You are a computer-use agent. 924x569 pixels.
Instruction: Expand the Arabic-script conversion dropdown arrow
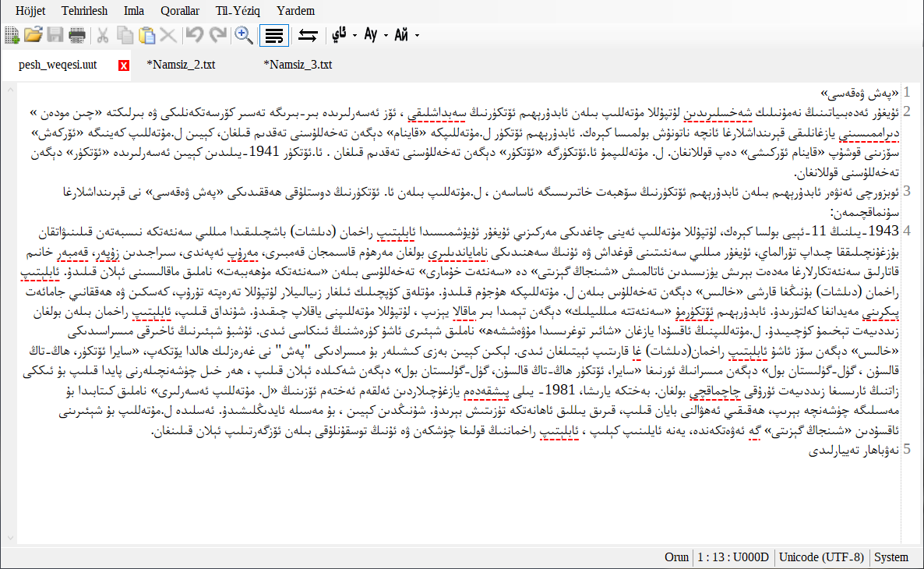click(354, 35)
